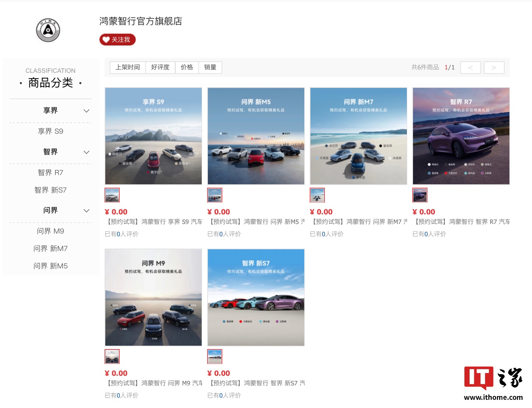
Task: Select 智界 新S7 in sidebar
Action: pos(51,190)
